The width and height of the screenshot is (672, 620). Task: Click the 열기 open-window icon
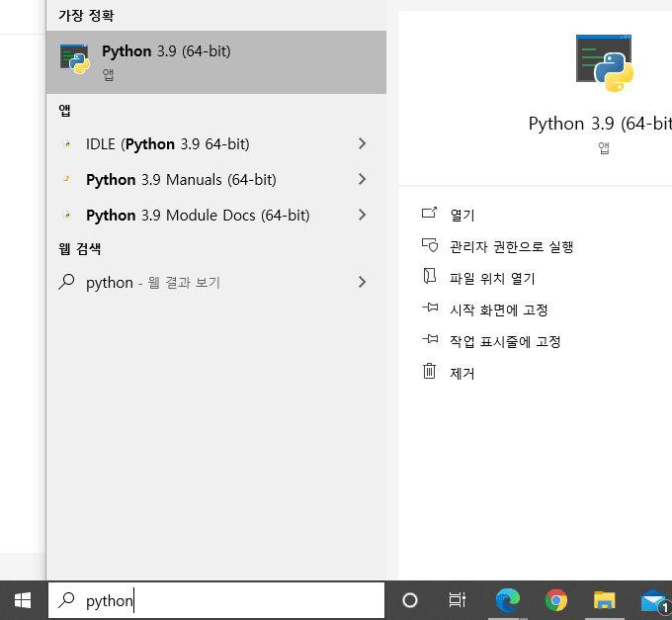(430, 213)
